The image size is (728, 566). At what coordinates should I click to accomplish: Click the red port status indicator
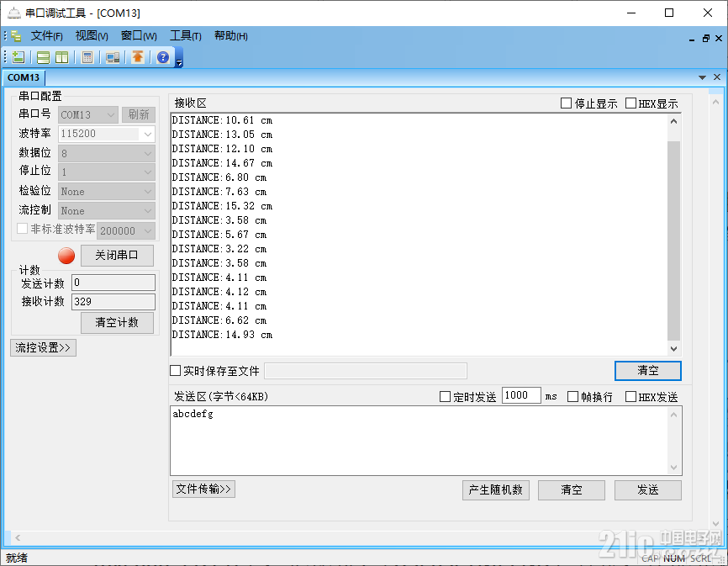click(66, 256)
